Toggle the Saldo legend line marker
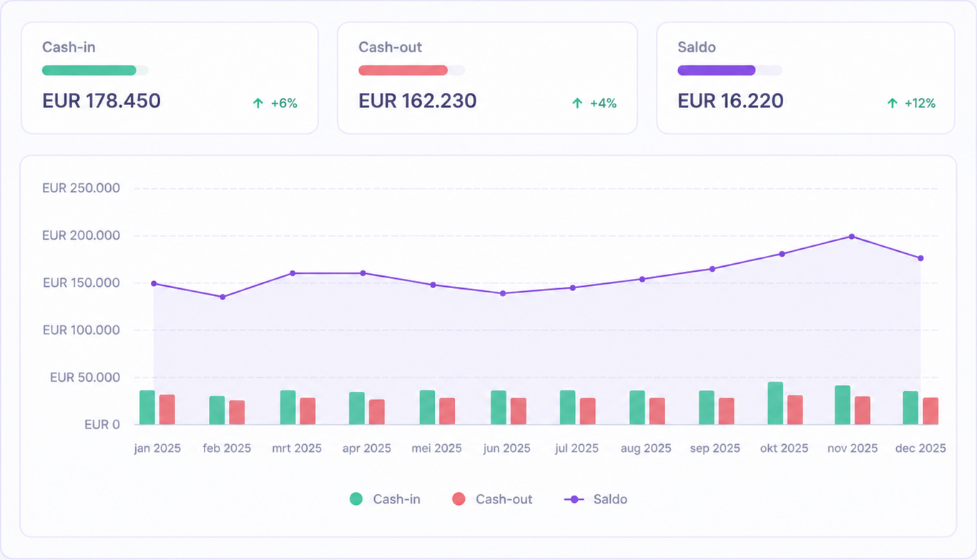 (574, 499)
